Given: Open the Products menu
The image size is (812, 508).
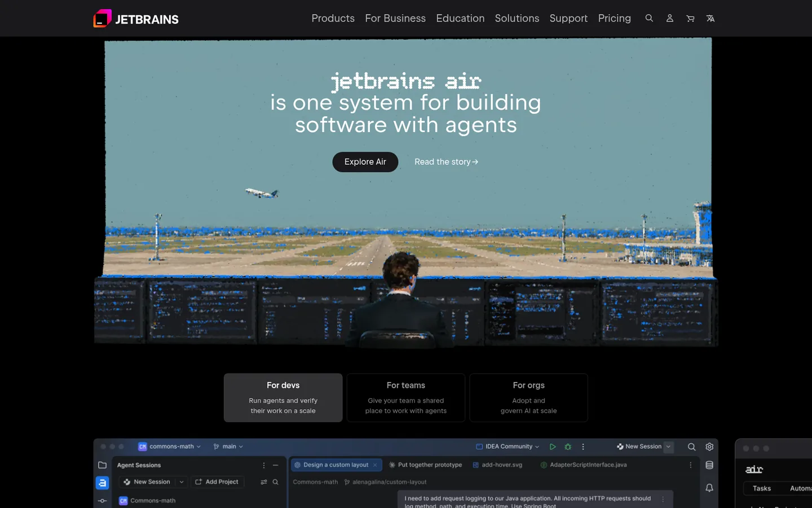Looking at the screenshot, I should point(333,18).
